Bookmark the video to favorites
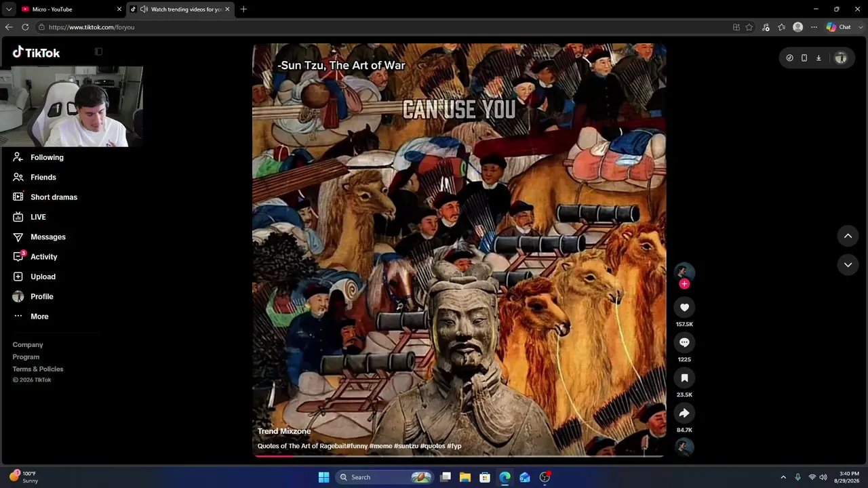This screenshot has width=868, height=488. pos(684,378)
